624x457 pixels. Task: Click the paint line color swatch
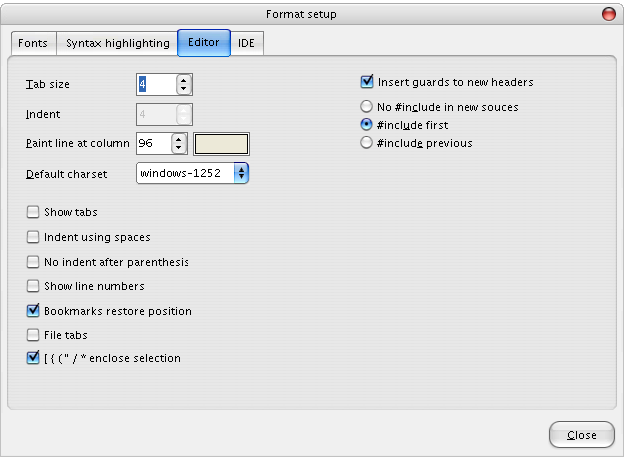point(221,143)
